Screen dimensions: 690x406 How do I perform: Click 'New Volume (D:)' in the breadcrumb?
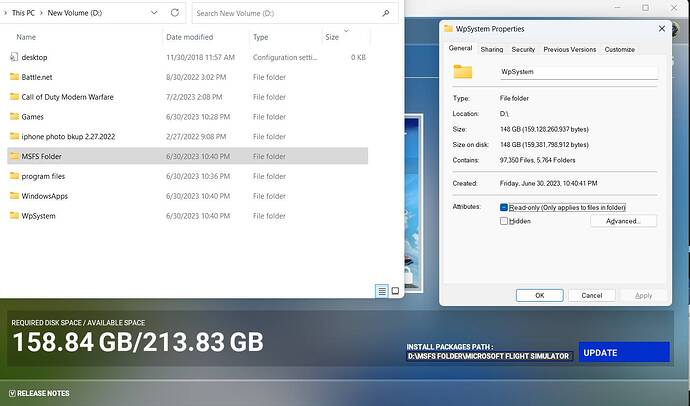[x=74, y=13]
